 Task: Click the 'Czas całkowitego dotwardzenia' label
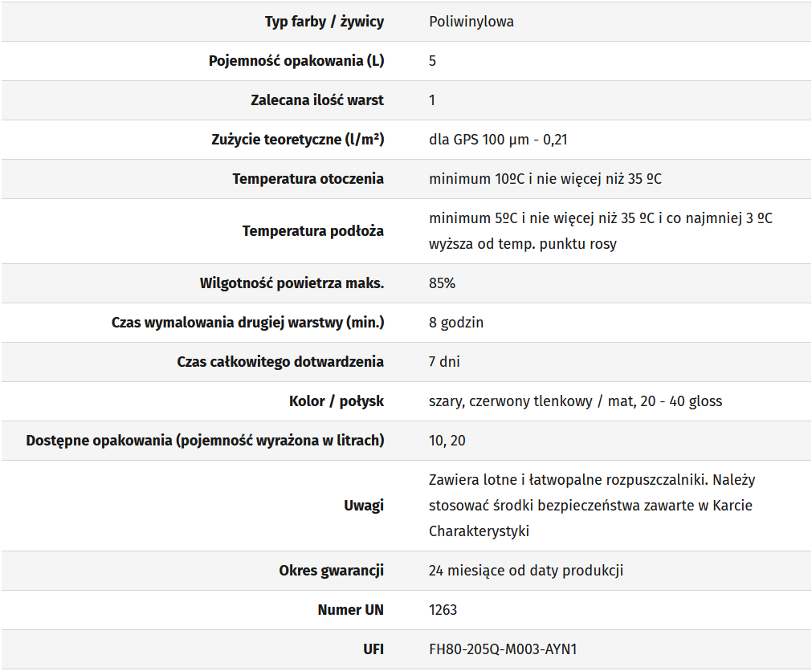click(280, 362)
